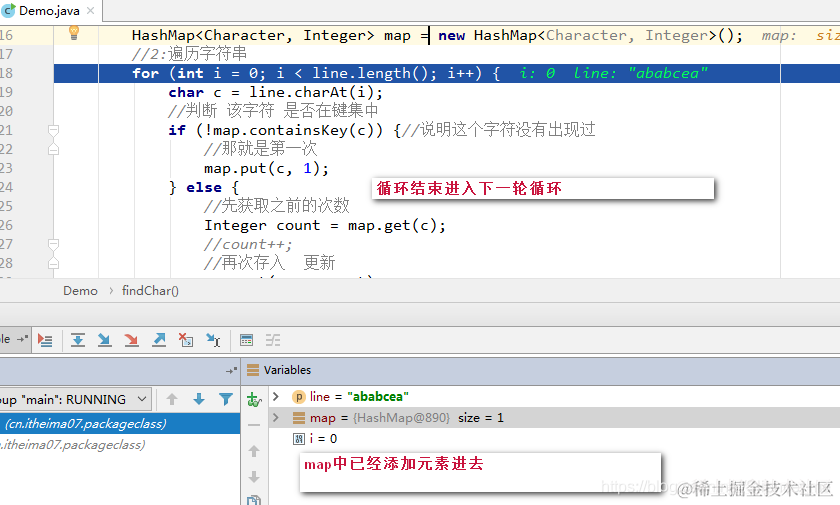Open Evaluate Expression calculator icon
Viewport: 840px width, 505px height.
(246, 340)
